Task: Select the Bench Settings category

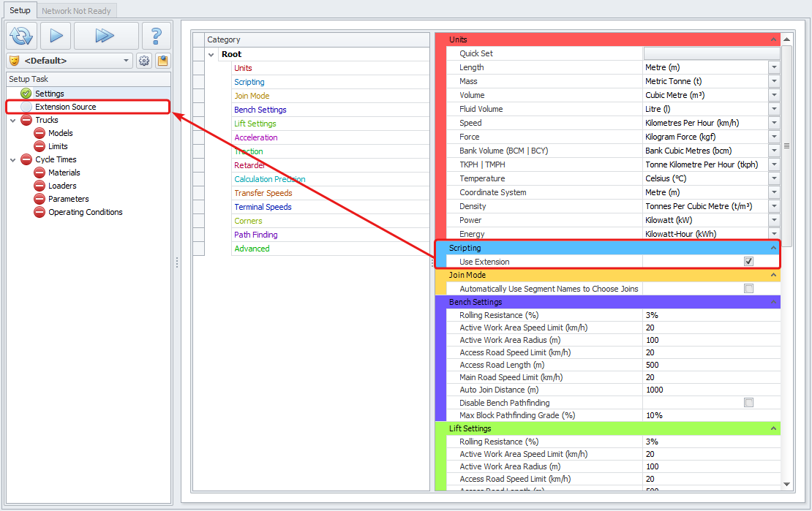Action: point(260,110)
